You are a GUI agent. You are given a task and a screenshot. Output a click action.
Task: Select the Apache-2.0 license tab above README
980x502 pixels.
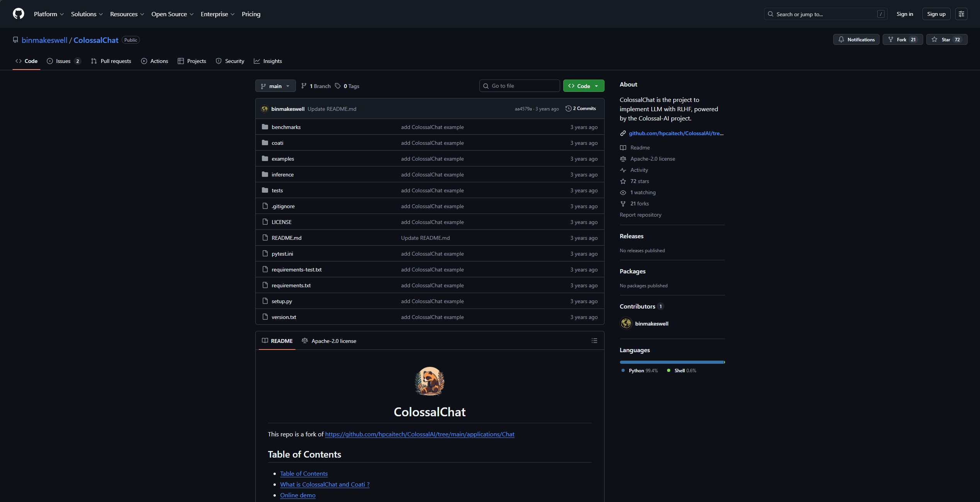click(329, 341)
